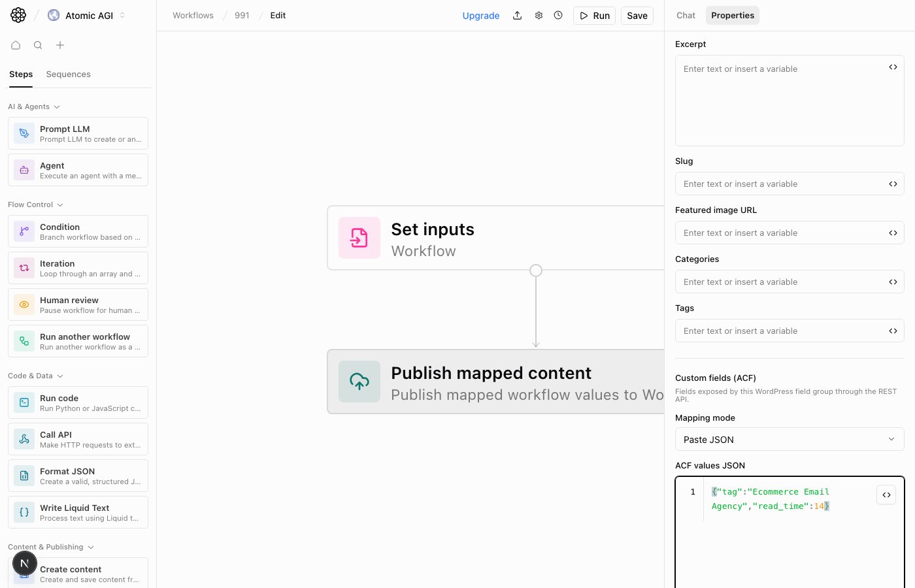Click the Create content step label
Screen dimensions: 915x588
(71, 570)
